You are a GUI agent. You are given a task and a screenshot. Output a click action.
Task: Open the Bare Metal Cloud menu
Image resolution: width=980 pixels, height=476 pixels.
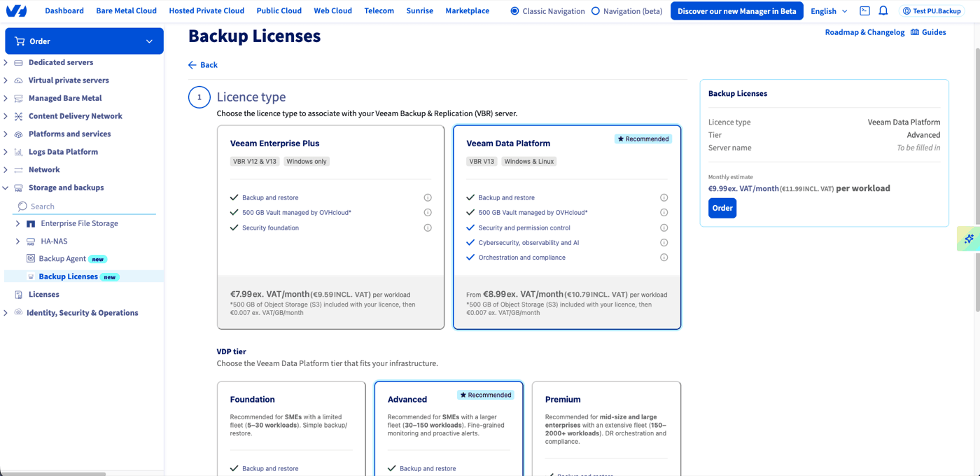(127, 11)
